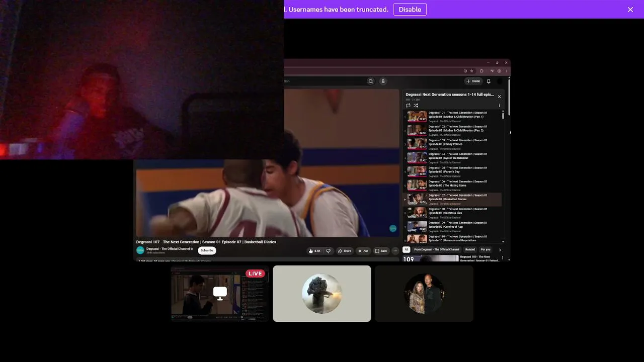Subscribe to Degrassi - The Official Channel
644x362 pixels.
coord(207,250)
